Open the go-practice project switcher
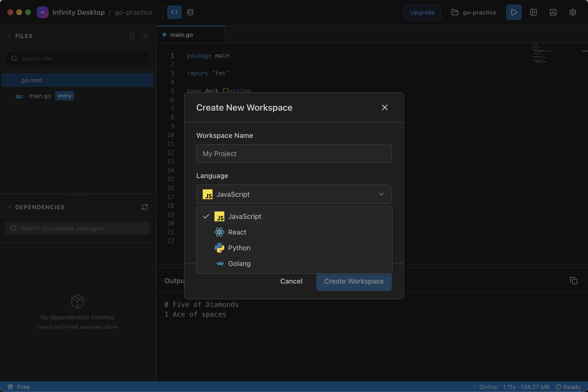This screenshot has height=392, width=588. point(473,12)
